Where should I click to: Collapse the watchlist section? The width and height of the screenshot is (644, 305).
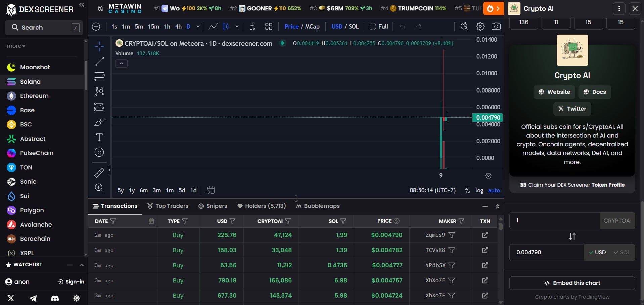coord(81,265)
